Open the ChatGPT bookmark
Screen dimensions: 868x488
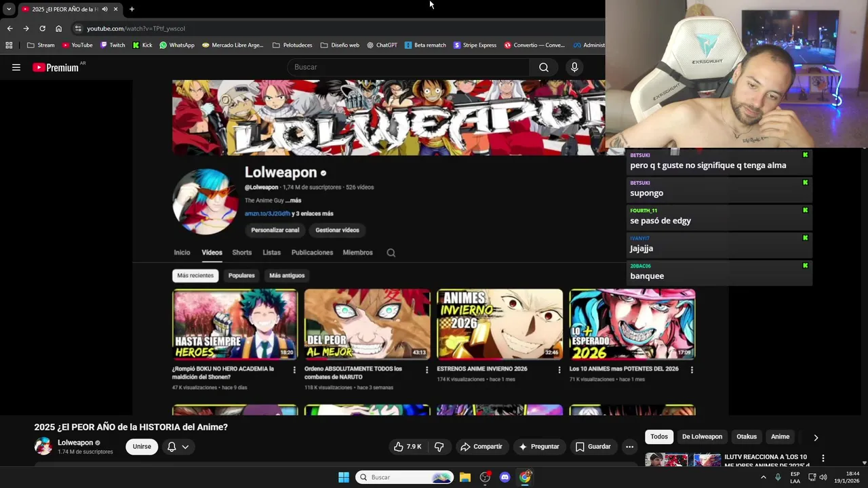tap(382, 45)
